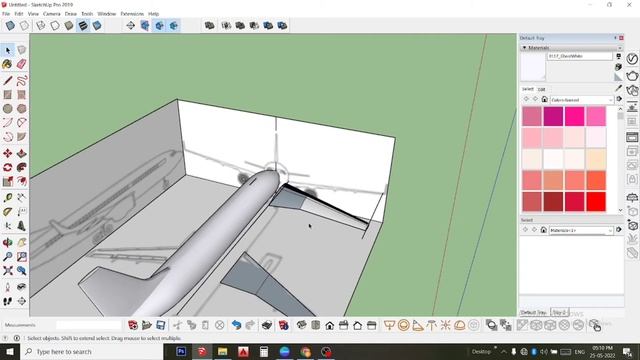Select the Select arrow tool
640x360 pixels.
[x=8, y=50]
